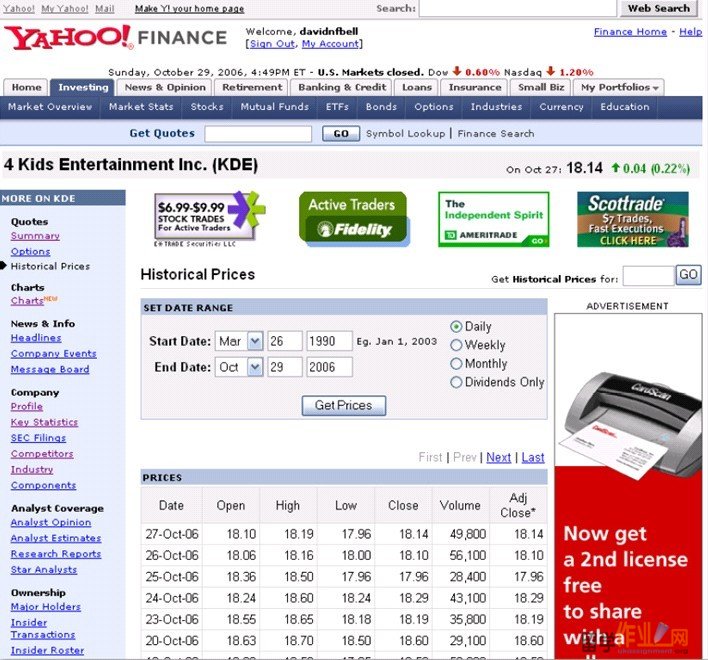
Task: Open the Major Holders sidebar link
Action: tap(46, 607)
